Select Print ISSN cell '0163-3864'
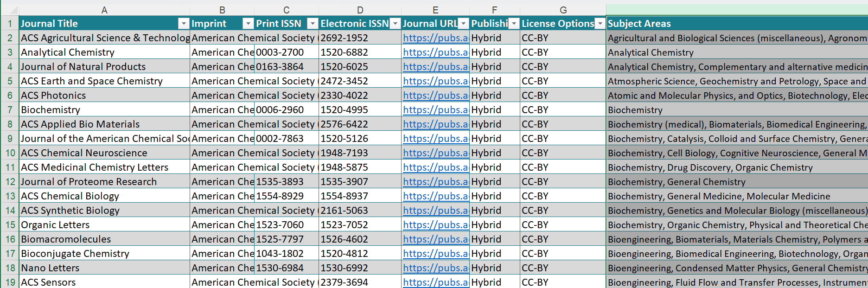The image size is (868, 288). coord(287,67)
